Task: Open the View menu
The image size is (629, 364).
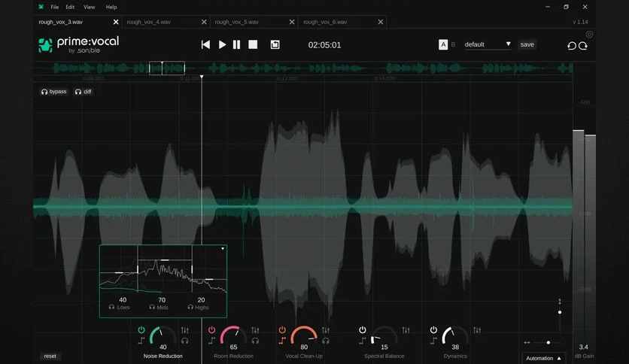Action: pyautogui.click(x=89, y=8)
